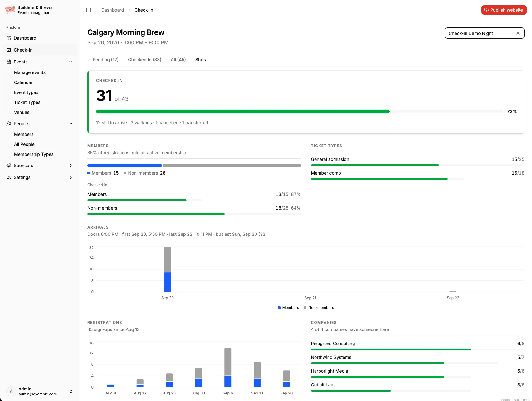532x401 pixels.
Task: Click the General admission ticket row
Action: coord(417,161)
